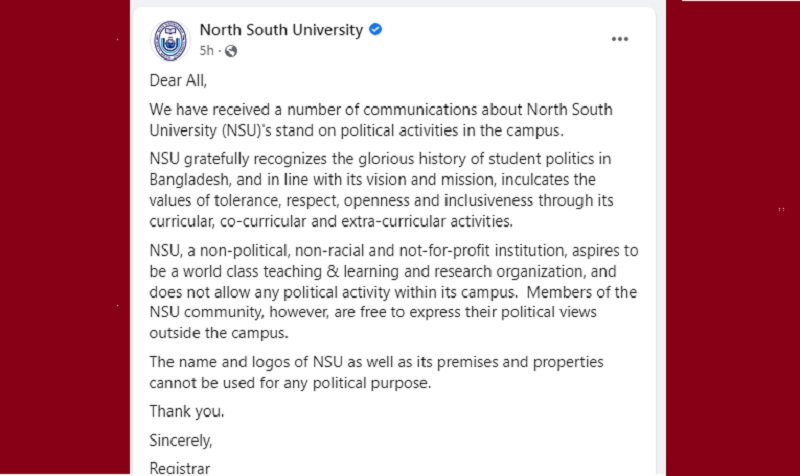Click the 5h post timestamp
The height and width of the screenshot is (476, 800).
tap(207, 50)
